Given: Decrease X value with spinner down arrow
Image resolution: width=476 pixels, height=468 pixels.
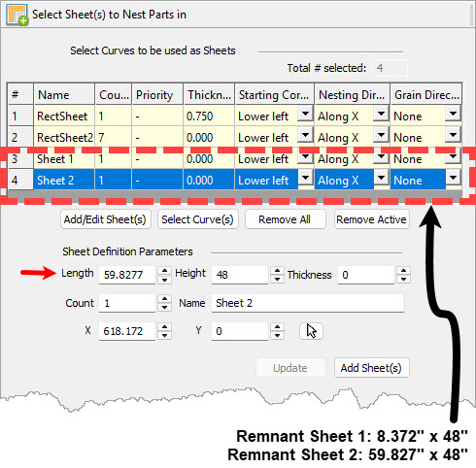Looking at the screenshot, I should pyautogui.click(x=165, y=336).
